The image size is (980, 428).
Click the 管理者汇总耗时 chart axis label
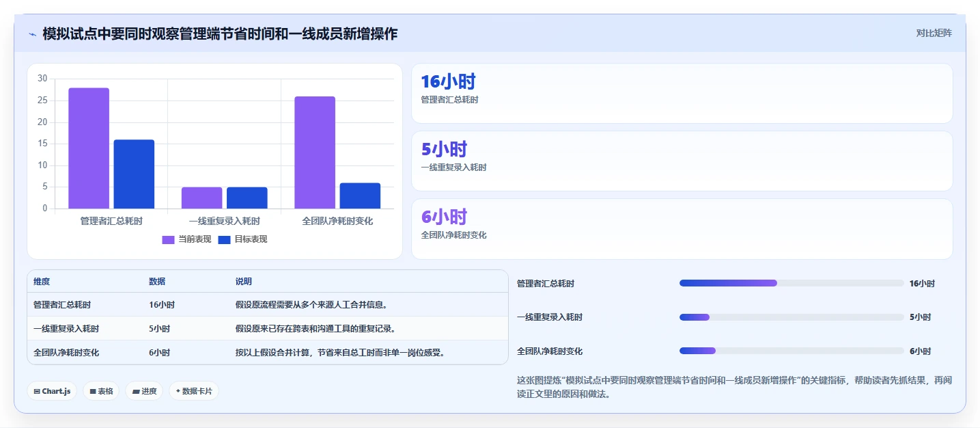pos(111,222)
